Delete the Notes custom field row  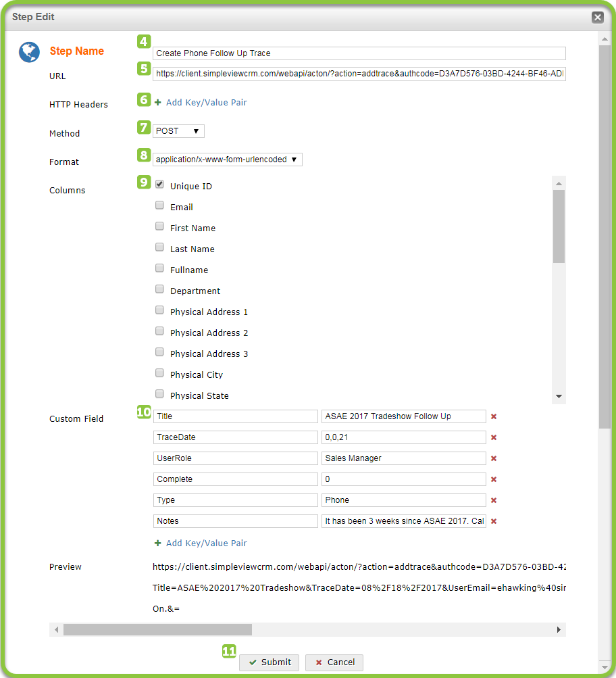pyautogui.click(x=494, y=521)
